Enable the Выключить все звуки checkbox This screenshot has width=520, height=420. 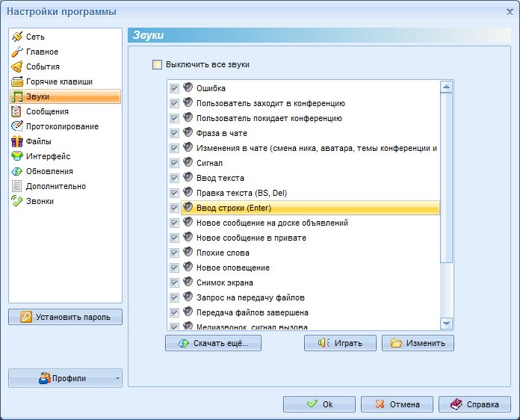pyautogui.click(x=157, y=65)
